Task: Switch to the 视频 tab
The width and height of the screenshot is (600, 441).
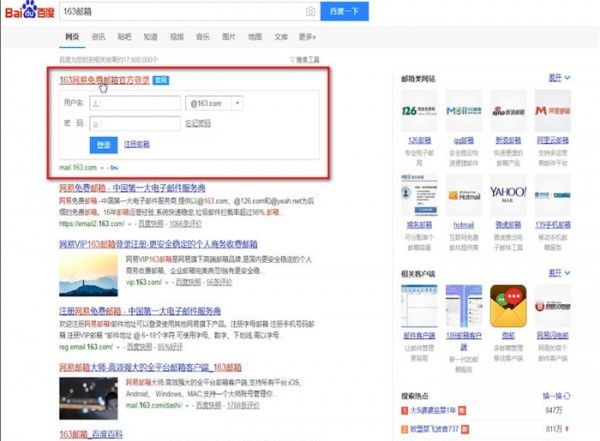Action: tap(176, 37)
